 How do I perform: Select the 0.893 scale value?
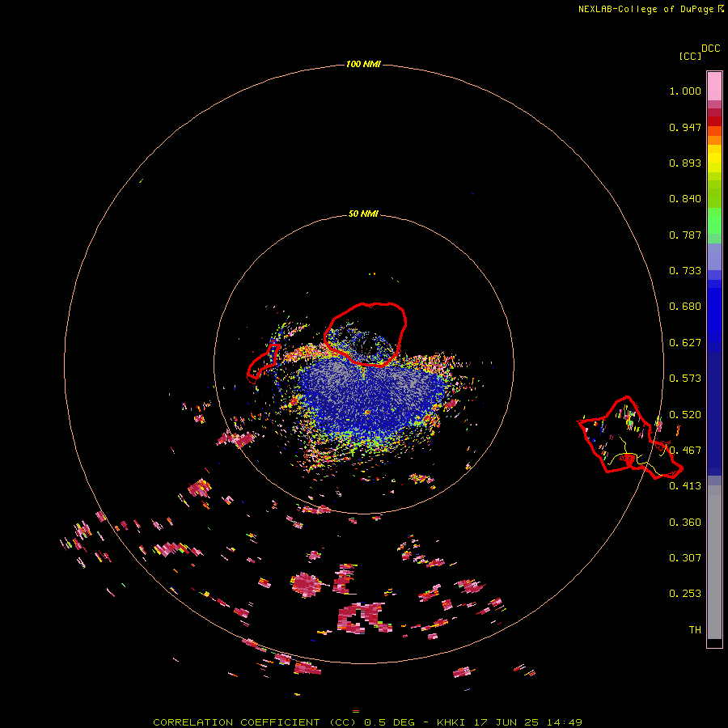(x=685, y=163)
